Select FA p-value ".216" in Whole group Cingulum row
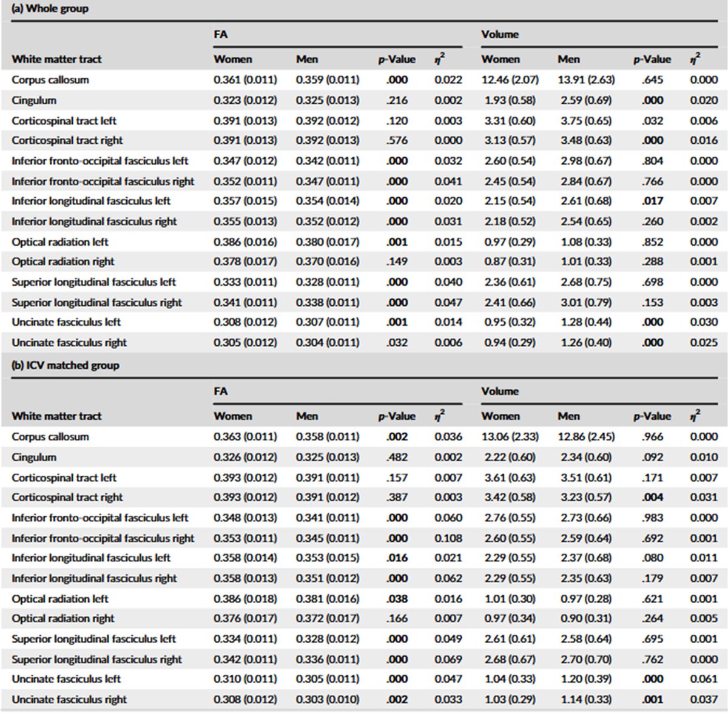Screen dimensions: 728x713 click(397, 100)
